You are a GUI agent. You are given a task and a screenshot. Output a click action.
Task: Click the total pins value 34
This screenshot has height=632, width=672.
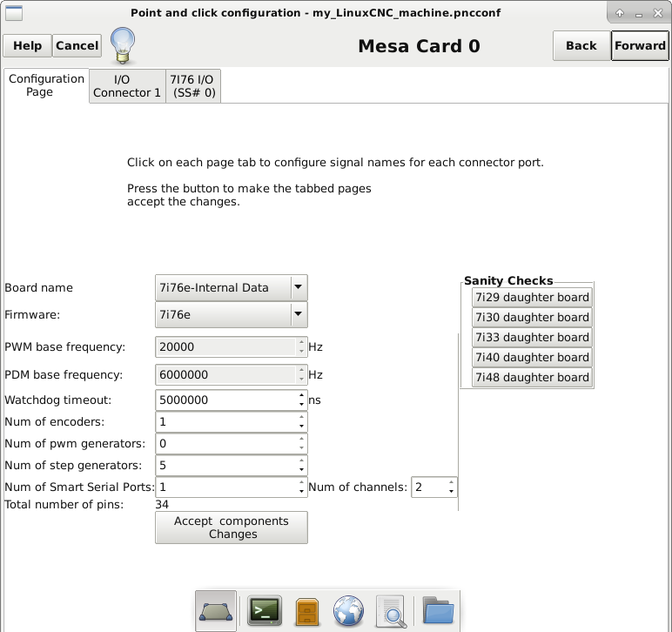[x=162, y=505]
